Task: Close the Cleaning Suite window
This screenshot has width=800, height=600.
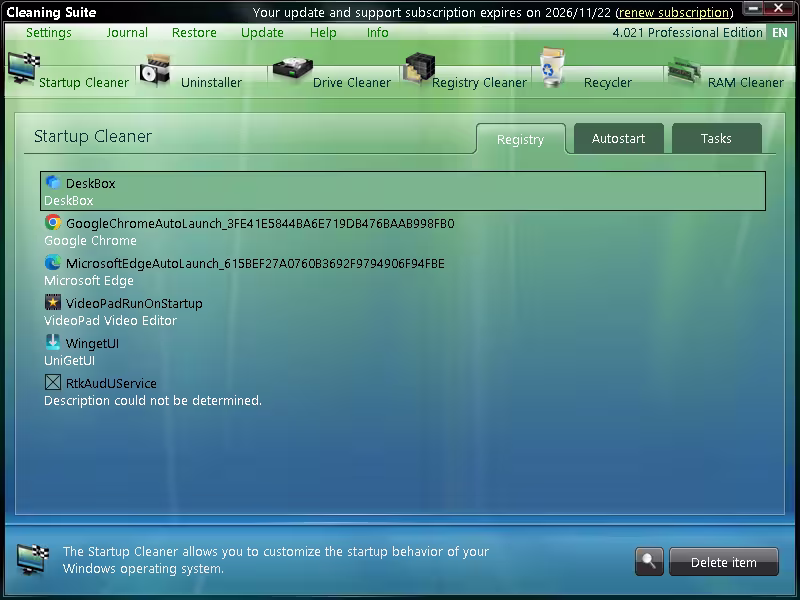Action: [x=779, y=8]
